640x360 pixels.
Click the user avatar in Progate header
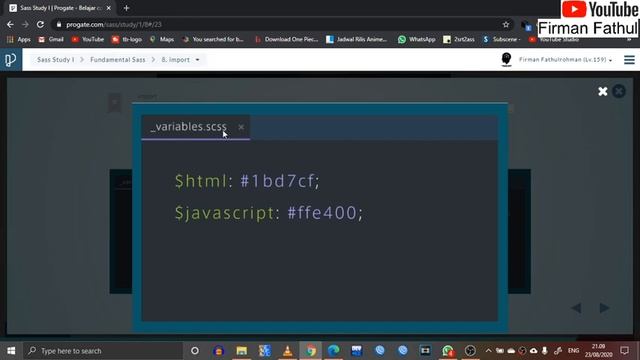coord(506,60)
